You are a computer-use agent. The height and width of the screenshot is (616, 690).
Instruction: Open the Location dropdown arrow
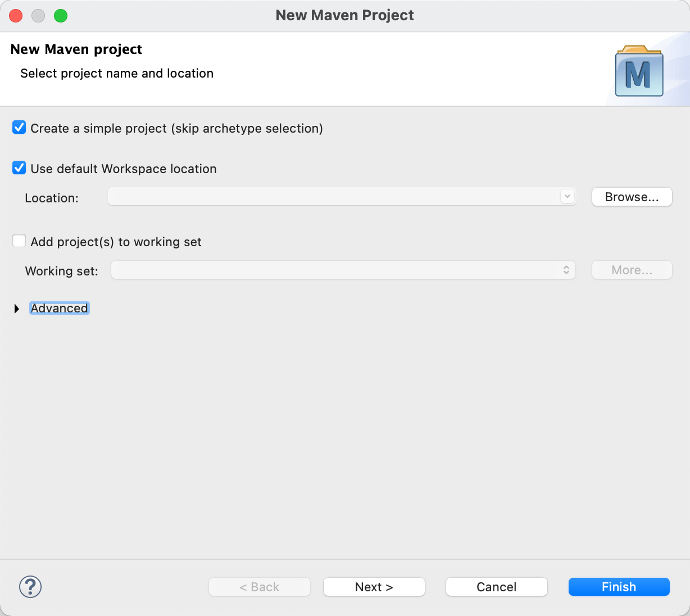[568, 197]
